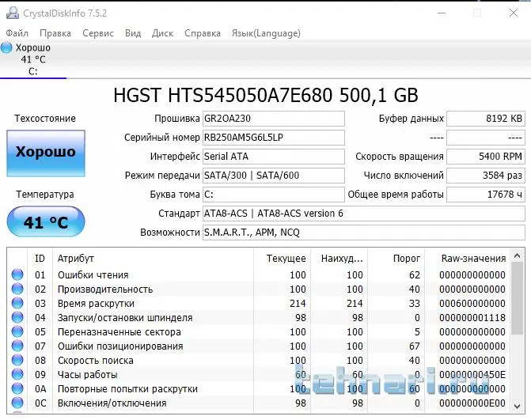Click status circle for 02 Производительность
The width and height of the screenshot is (531, 420).
(x=17, y=289)
